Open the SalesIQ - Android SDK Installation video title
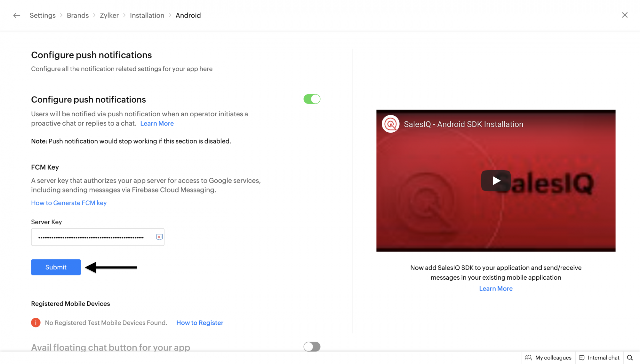The height and width of the screenshot is (364, 640). [x=463, y=124]
